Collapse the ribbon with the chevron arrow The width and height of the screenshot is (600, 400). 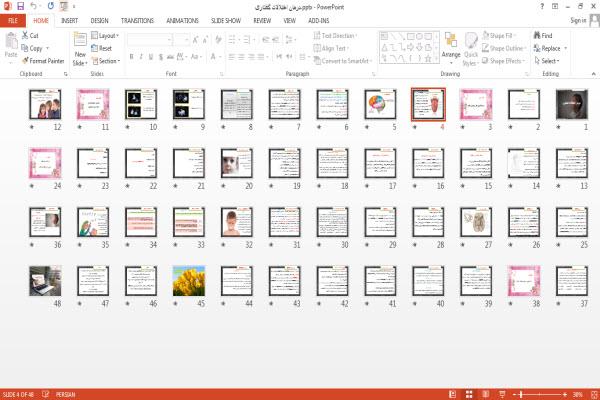593,73
